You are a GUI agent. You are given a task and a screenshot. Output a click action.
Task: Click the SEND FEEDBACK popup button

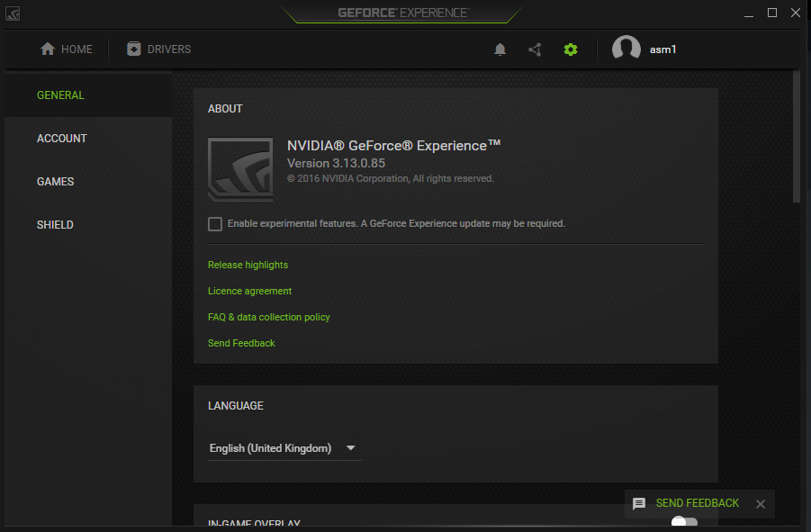click(698, 503)
